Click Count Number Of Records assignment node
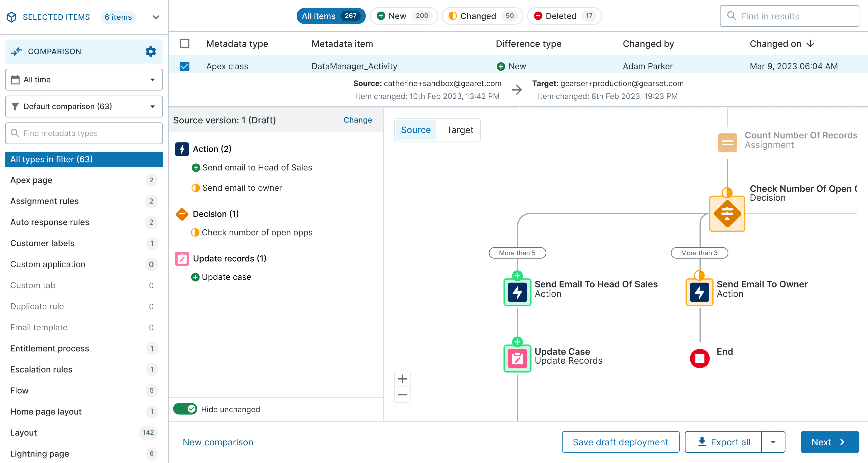868x463 pixels. coord(727,142)
